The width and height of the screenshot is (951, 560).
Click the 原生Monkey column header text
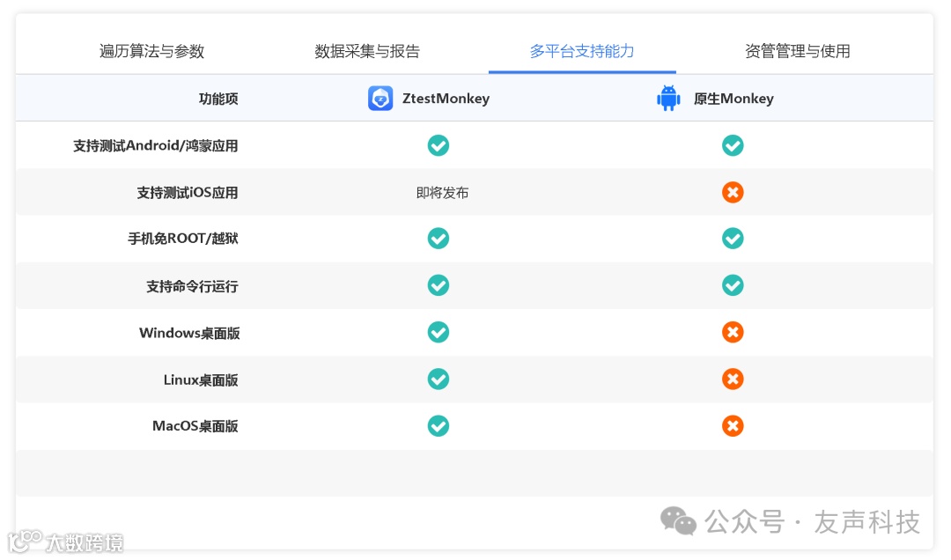[x=734, y=99]
